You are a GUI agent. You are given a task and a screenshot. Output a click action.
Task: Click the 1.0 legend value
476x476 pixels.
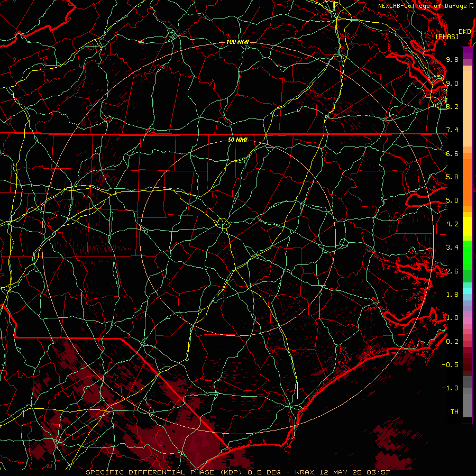pyautogui.click(x=452, y=318)
